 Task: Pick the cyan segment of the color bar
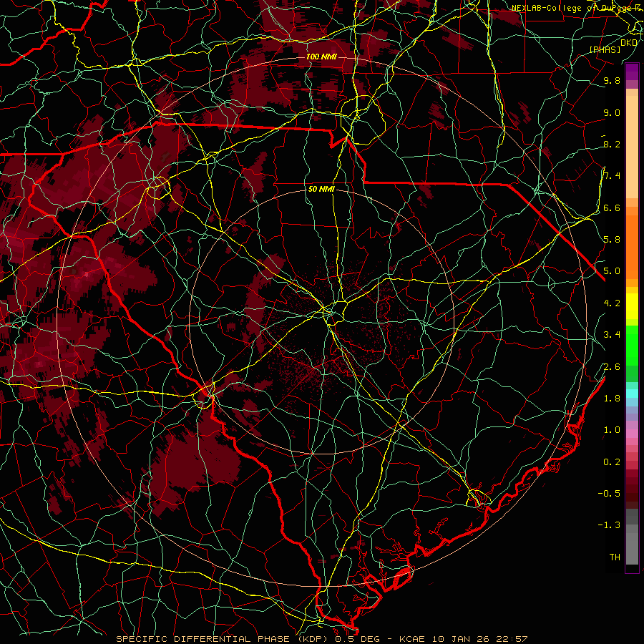click(x=632, y=394)
